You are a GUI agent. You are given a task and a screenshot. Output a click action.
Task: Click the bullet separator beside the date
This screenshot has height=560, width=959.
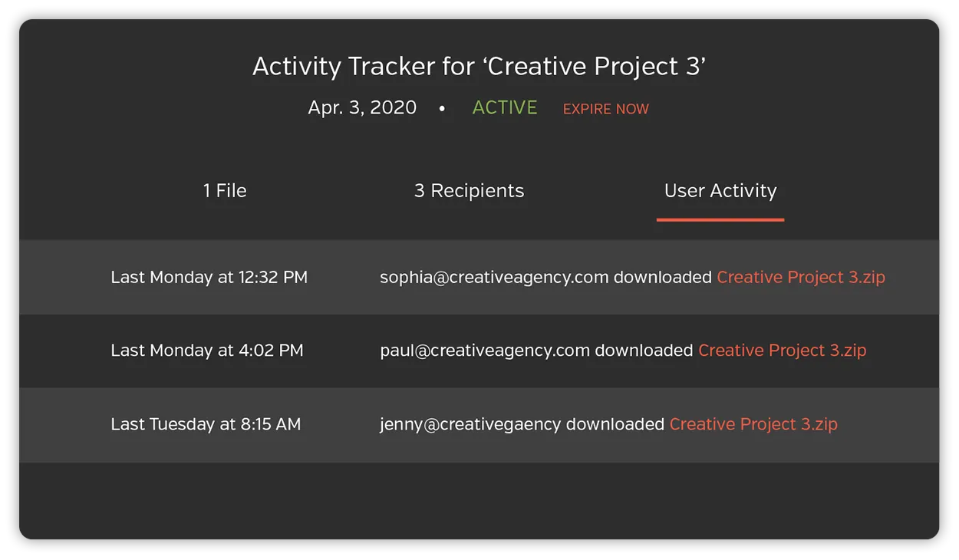(x=442, y=108)
